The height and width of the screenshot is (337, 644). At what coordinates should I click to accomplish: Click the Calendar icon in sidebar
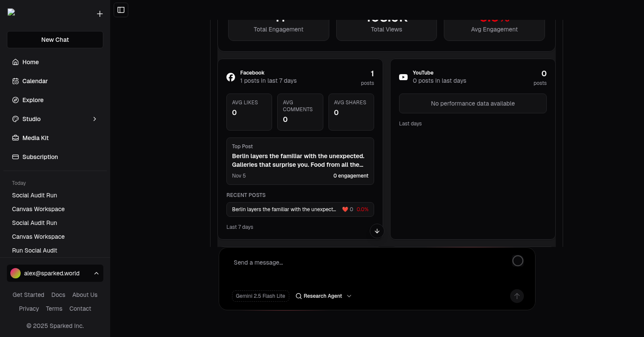[15, 81]
